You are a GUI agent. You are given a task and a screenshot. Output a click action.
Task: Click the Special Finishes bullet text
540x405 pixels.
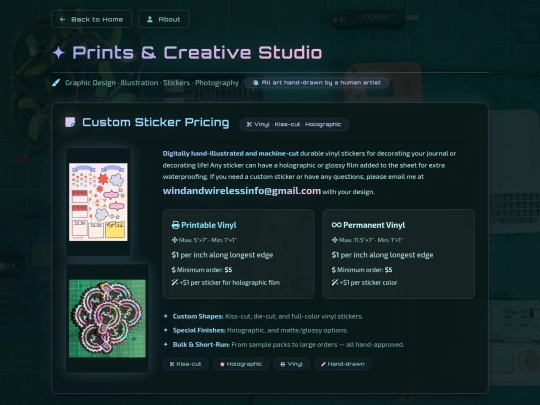(260, 331)
